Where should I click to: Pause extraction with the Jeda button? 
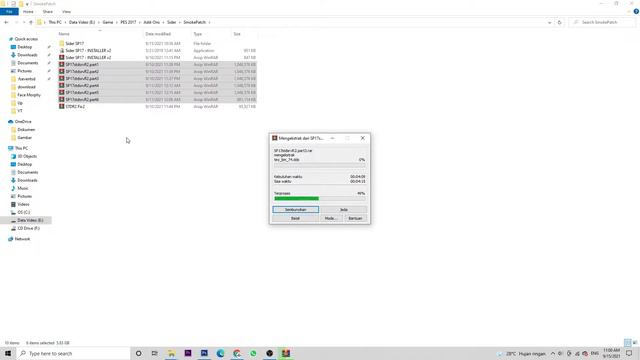344,209
